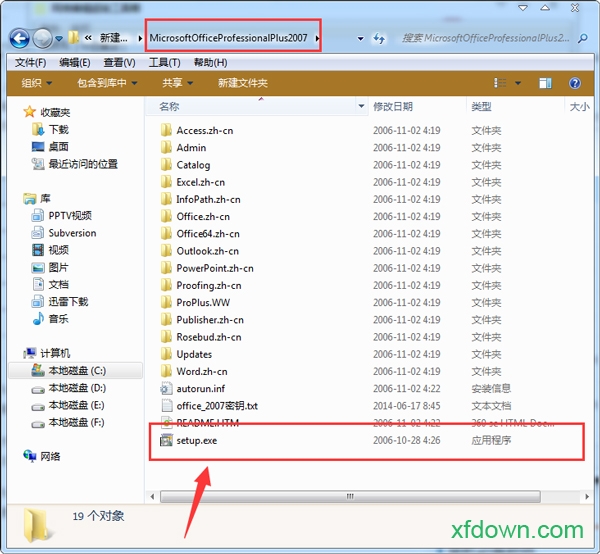Open the 帮助(H) menu
Image resolution: width=600 pixels, height=554 pixels.
coord(210,62)
